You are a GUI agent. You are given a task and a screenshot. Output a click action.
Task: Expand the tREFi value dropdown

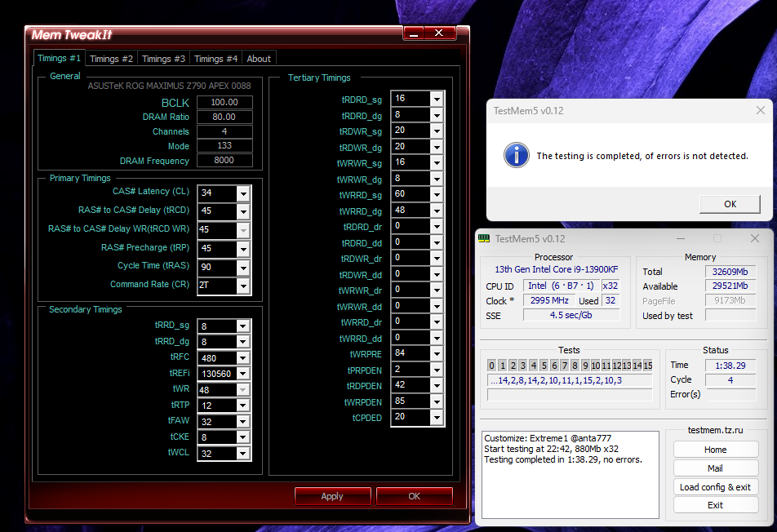(243, 374)
